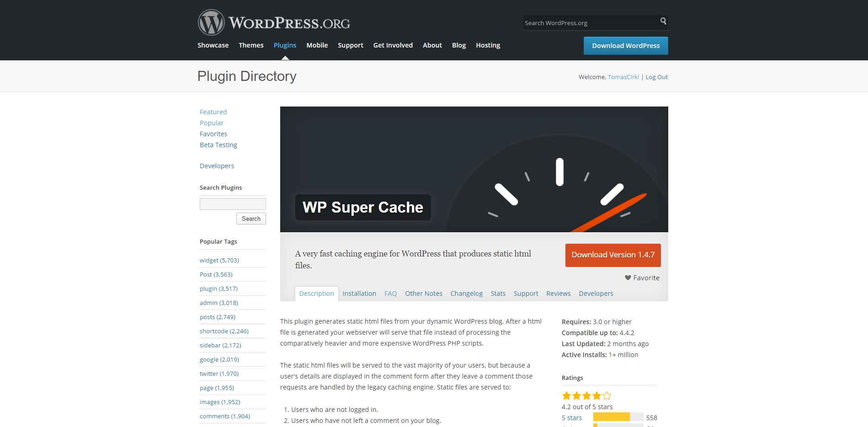Click the 5 stars rating bar
Screen dimensions: 868x427
[x=618, y=417]
